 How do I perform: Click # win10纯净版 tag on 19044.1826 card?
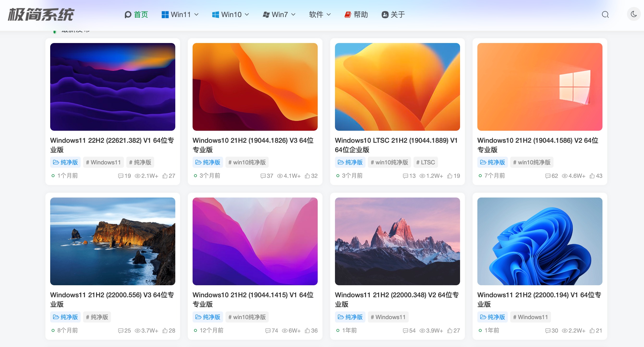pos(247,162)
